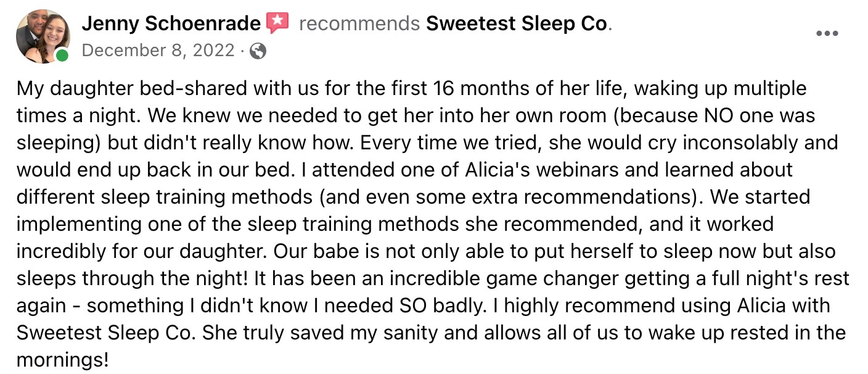
Task: Open the three-dot post options menu
Action: tap(827, 33)
